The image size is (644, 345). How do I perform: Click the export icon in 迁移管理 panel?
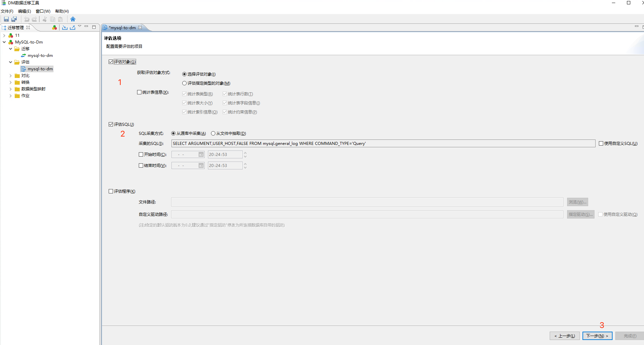73,27
